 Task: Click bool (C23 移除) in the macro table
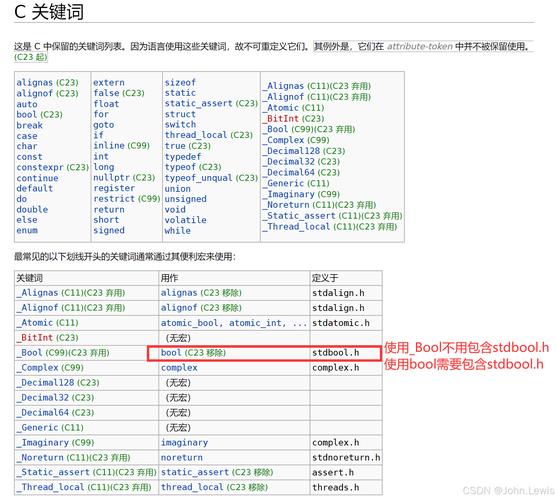193,353
